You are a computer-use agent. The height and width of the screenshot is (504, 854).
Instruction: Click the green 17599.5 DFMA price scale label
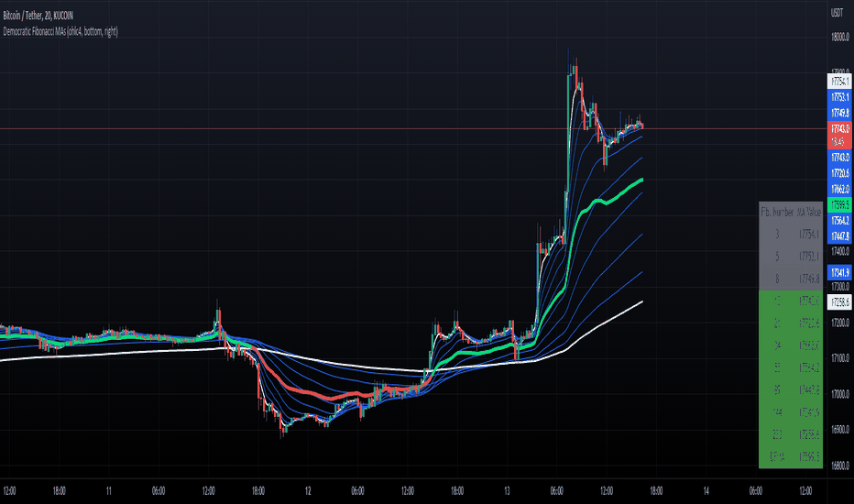[839, 205]
